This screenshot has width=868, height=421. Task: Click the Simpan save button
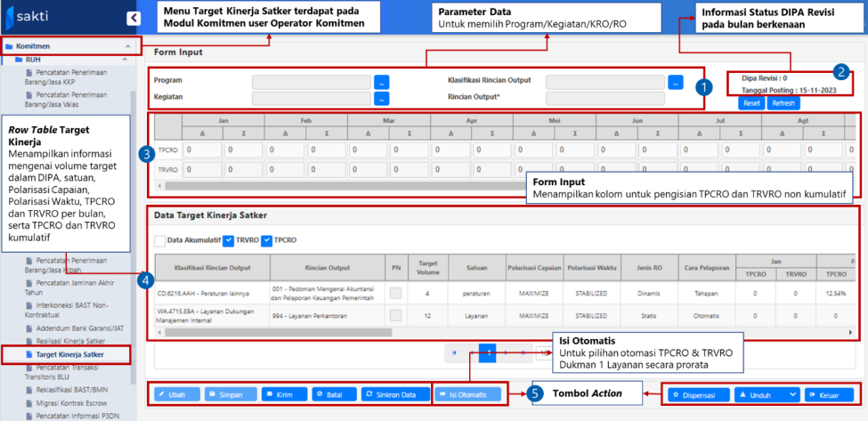point(224,394)
